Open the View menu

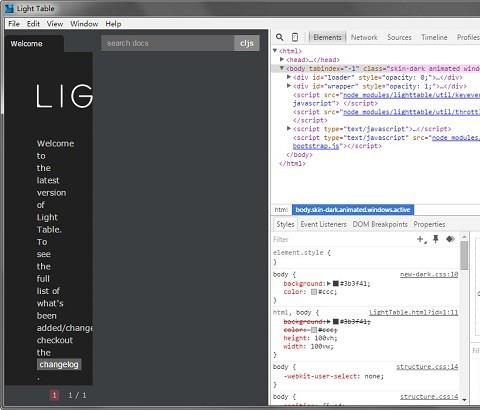55,24
